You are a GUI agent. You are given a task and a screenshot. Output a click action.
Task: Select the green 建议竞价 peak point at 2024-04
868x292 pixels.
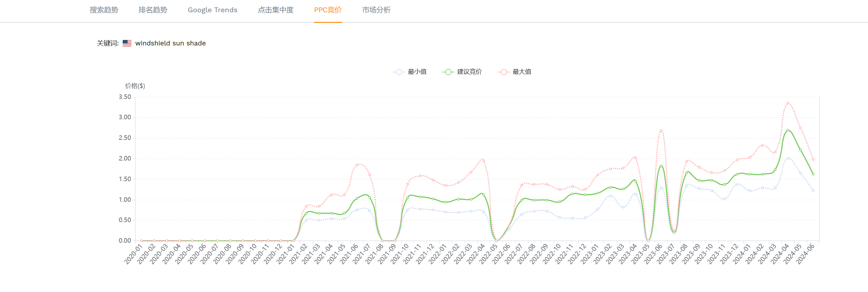(x=788, y=130)
